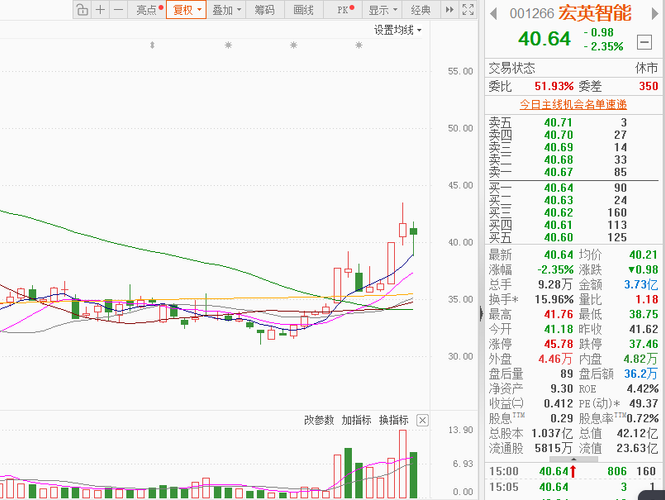Click the stock code 001266

click(x=532, y=14)
